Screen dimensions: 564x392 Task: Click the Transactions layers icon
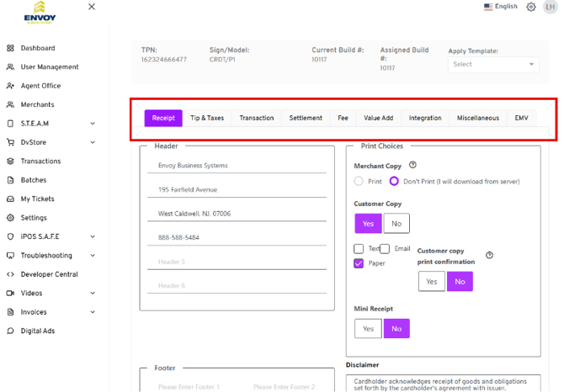(10, 161)
